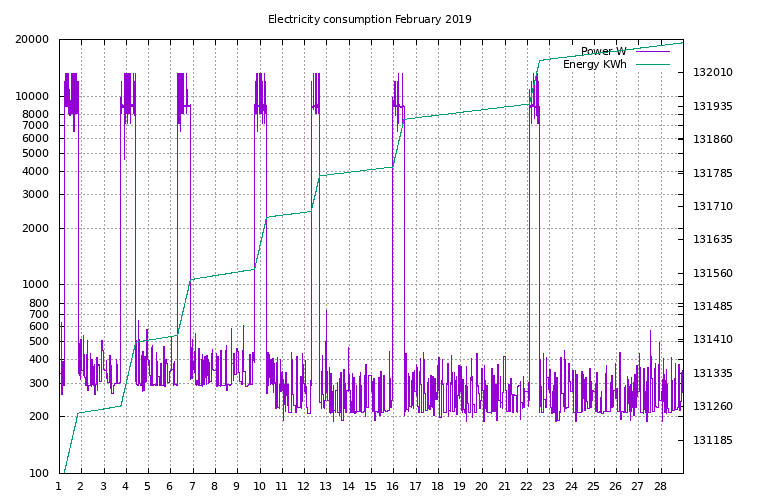Click the 'Energy KWh' legend label

click(594, 64)
